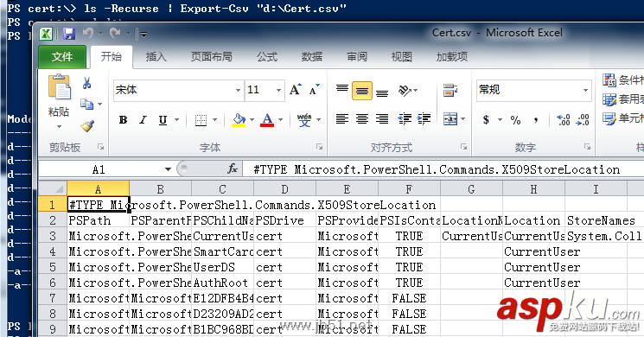Click the Excel application icon in title bar
The height and width of the screenshot is (337, 644).
coord(47,34)
